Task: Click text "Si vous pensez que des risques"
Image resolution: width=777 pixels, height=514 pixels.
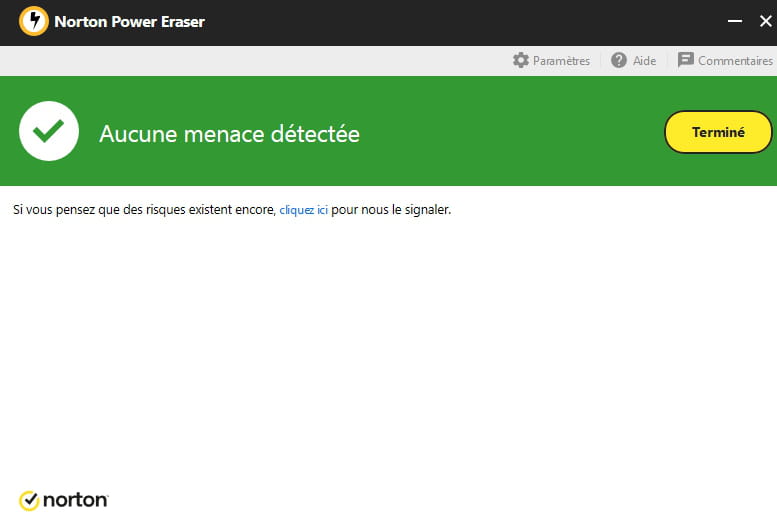Action: (100, 210)
